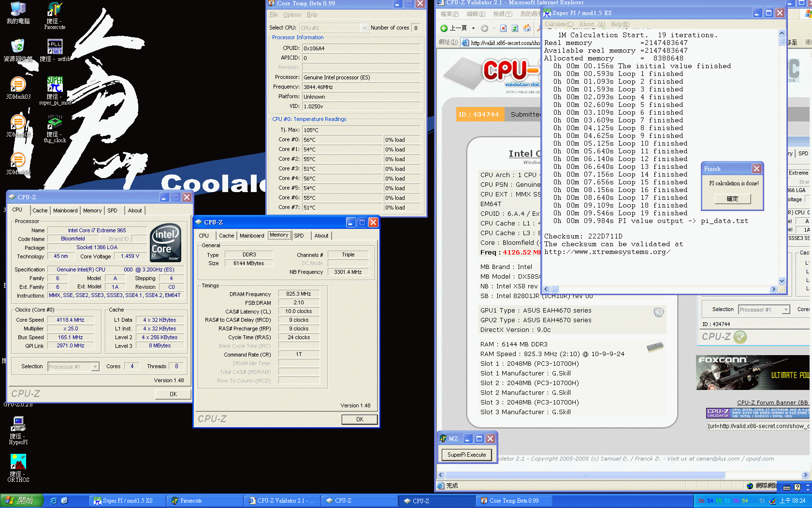The image size is (812, 508).
Task: Click the Super PI taskbar button
Action: (128, 501)
